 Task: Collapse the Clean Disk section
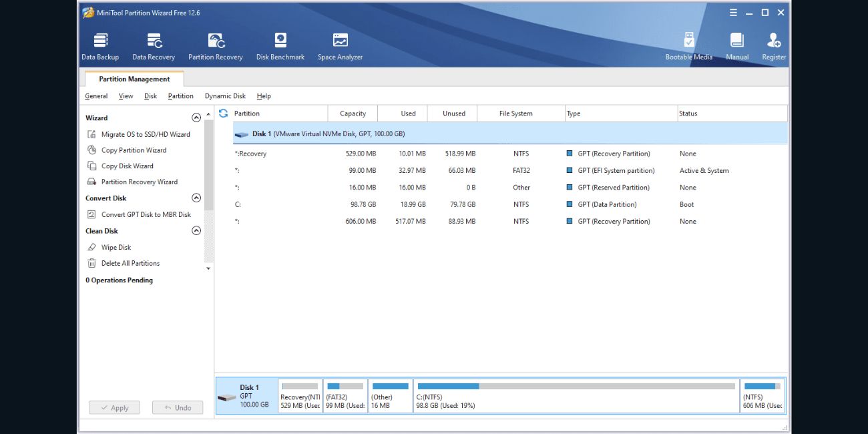[196, 230]
